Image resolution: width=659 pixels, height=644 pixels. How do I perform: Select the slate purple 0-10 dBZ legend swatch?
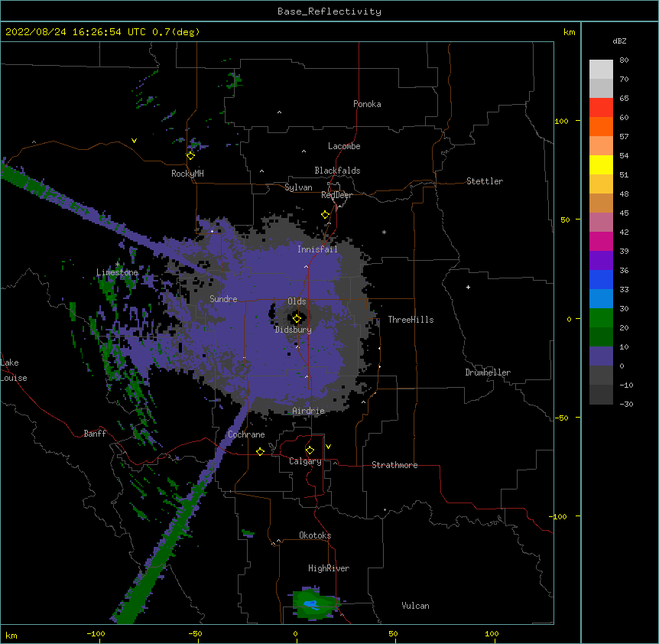601,356
